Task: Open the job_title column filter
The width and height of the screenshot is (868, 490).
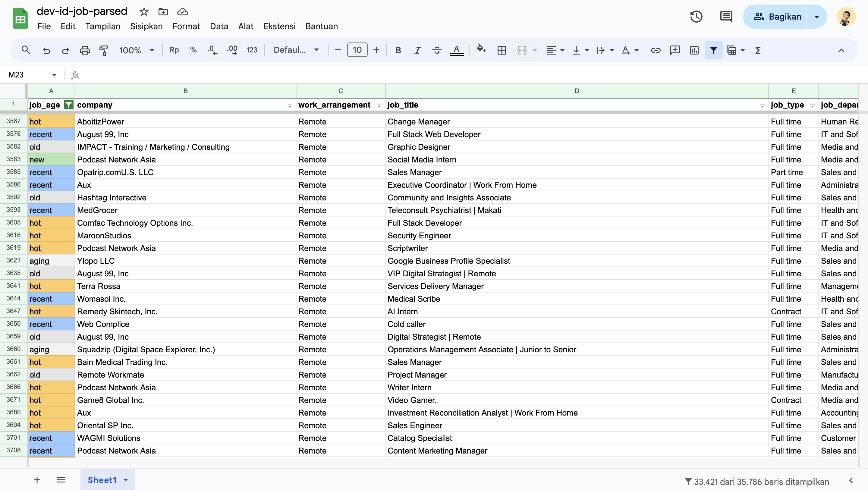Action: tap(762, 105)
